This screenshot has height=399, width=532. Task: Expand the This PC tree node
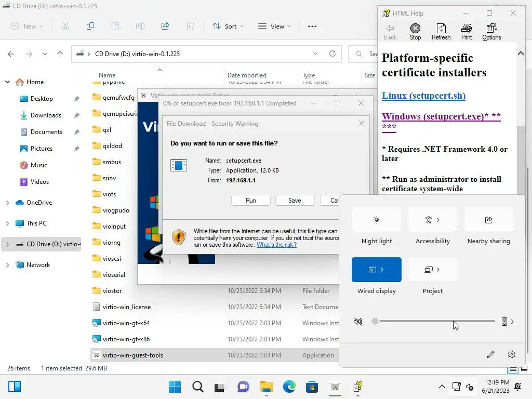click(7, 223)
